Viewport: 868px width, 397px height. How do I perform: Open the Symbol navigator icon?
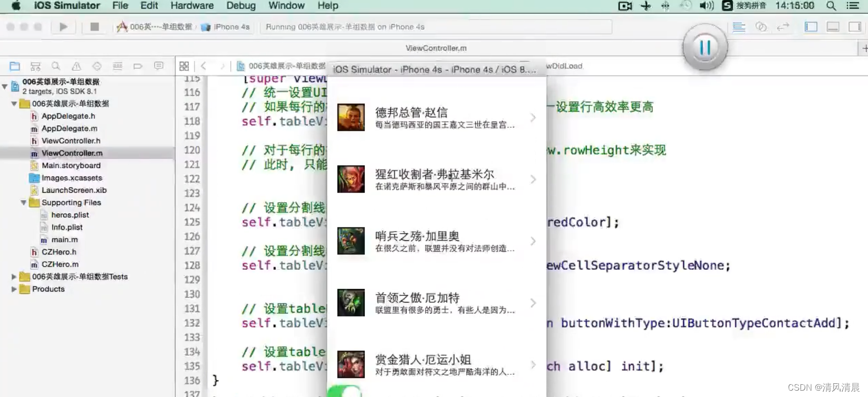(x=35, y=66)
